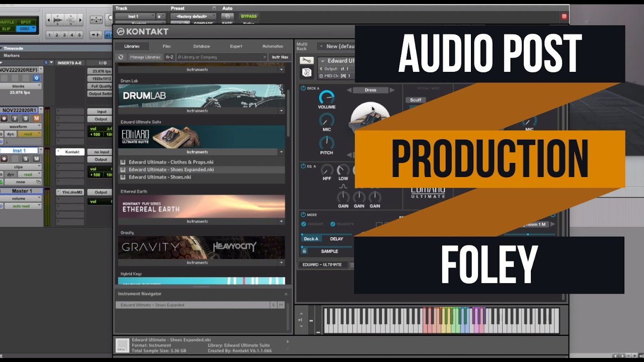Viewport: 644px width, 362px height.
Task: Mute Shoes Expanded in Instrument Navigator
Action: (x=281, y=305)
